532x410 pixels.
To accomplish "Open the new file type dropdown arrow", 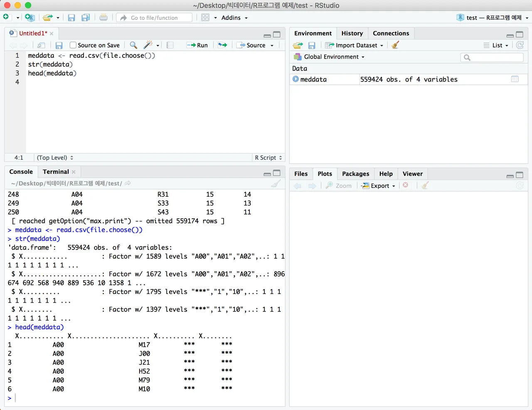I will coord(18,18).
